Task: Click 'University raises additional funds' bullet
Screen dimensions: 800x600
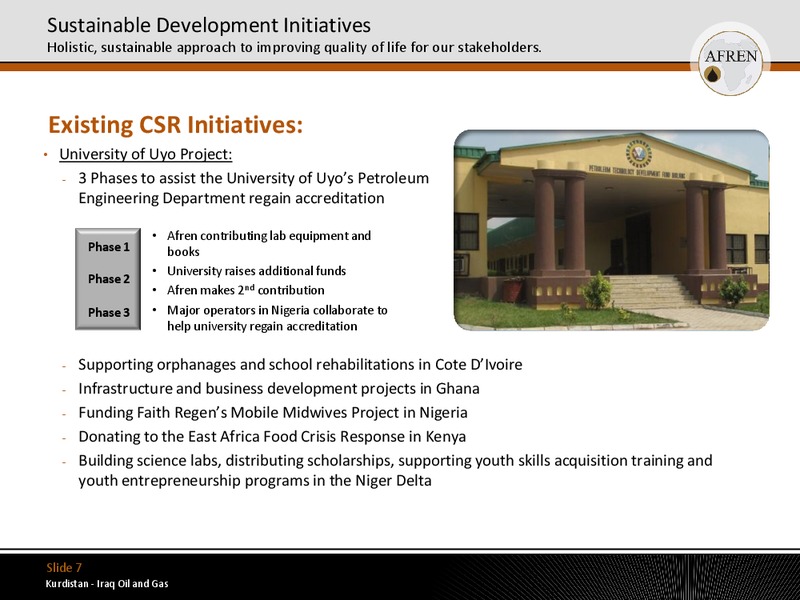Action: tap(257, 271)
